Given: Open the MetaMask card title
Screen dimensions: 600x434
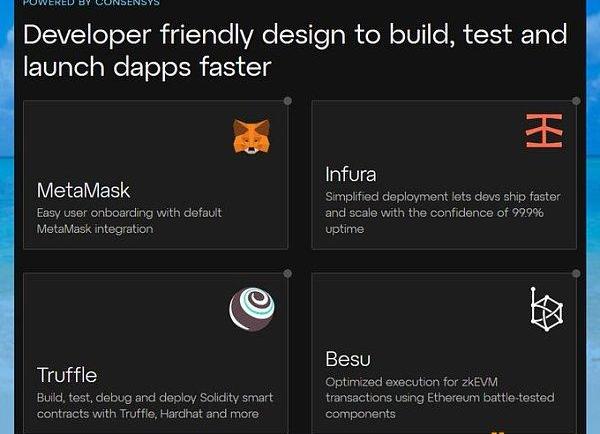Looking at the screenshot, I should (83, 190).
